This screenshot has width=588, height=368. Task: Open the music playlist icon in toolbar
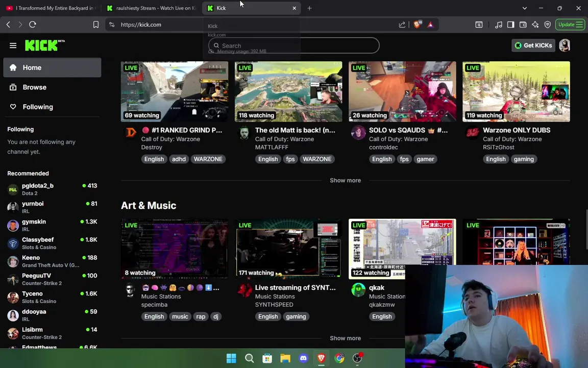(x=498, y=25)
